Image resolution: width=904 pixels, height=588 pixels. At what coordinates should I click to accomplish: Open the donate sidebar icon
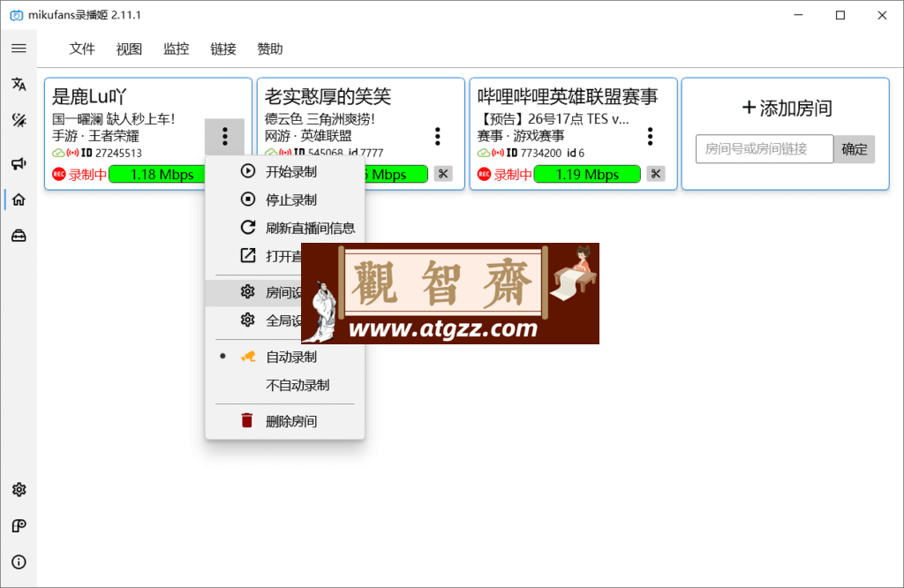[19, 525]
